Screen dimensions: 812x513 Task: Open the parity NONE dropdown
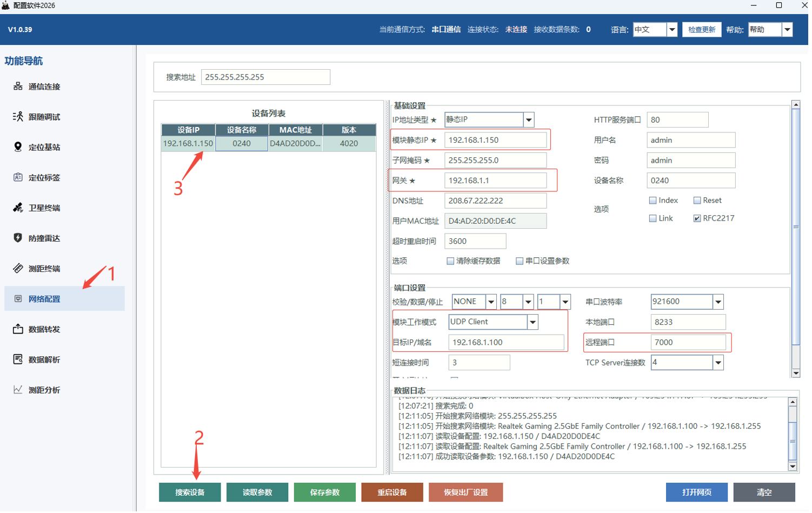pos(491,302)
